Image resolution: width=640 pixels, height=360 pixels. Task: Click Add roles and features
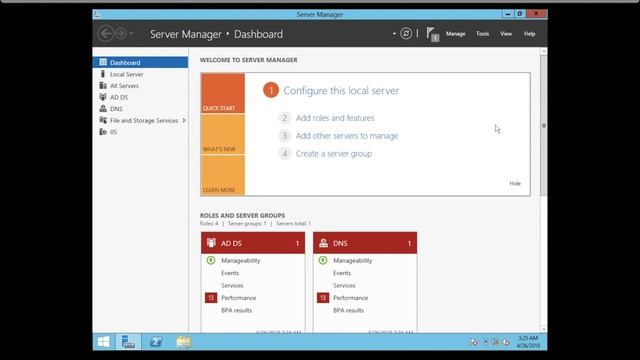(x=335, y=118)
